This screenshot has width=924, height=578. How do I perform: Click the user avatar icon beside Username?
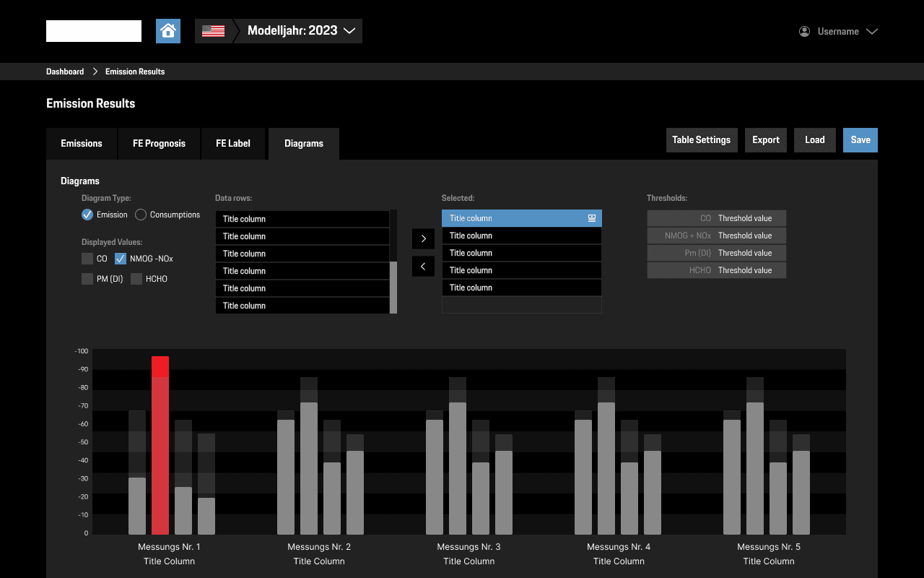(x=803, y=31)
